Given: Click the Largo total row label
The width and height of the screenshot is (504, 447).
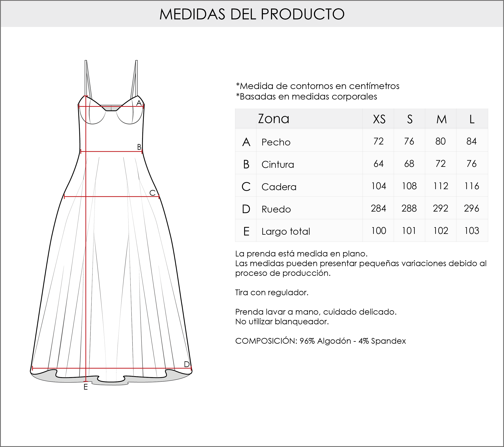Looking at the screenshot, I should click(x=286, y=232).
